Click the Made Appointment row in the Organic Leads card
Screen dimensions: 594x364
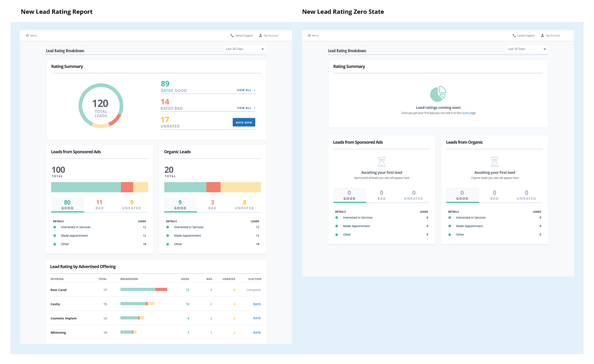[213, 235]
